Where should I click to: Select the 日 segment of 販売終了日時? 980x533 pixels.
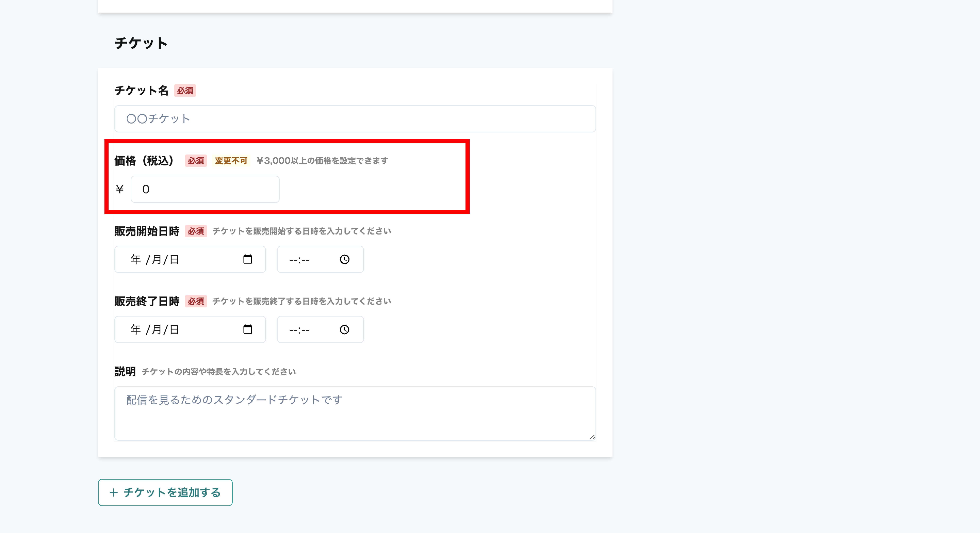click(x=174, y=329)
